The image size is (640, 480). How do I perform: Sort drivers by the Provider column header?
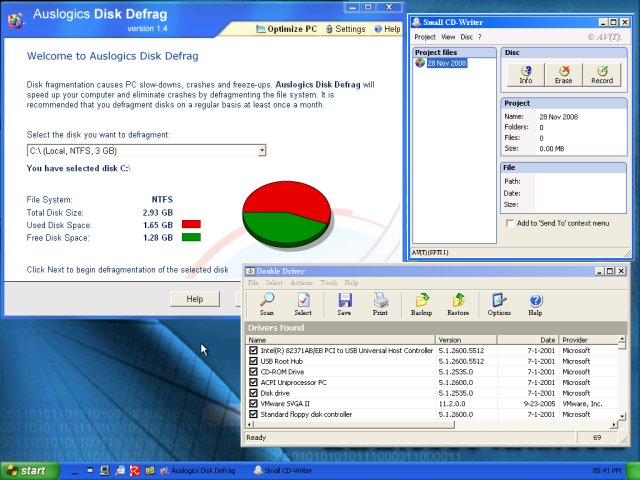[x=588, y=340]
